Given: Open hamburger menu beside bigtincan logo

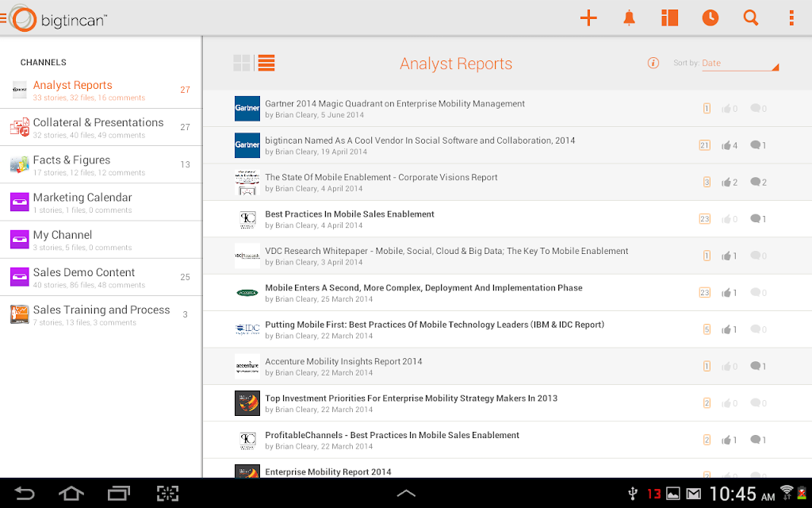Looking at the screenshot, I should (3, 18).
